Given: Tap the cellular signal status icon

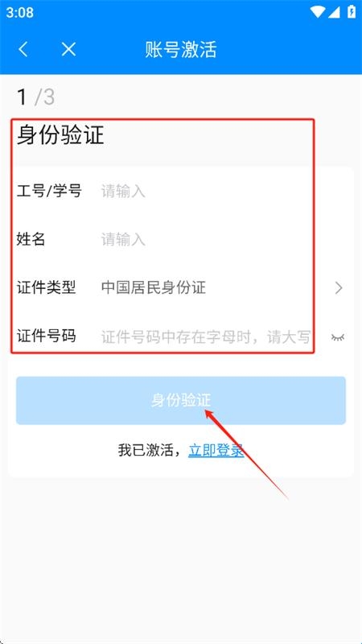Looking at the screenshot, I should (334, 12).
